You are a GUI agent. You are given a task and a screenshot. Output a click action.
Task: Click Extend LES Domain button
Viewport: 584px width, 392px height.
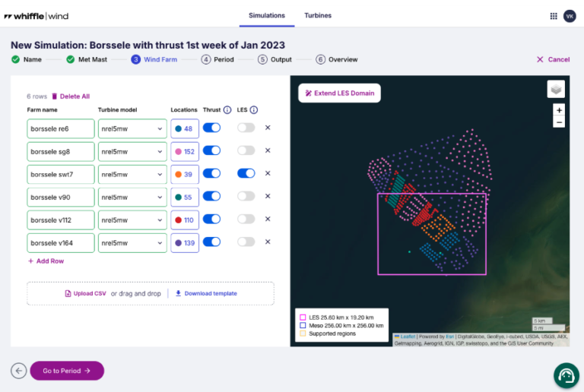339,93
